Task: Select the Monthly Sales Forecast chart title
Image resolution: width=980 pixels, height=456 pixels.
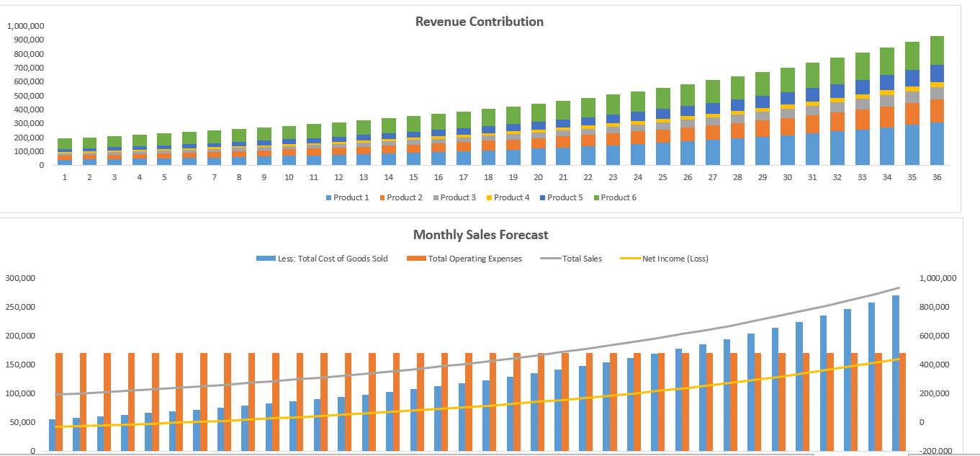Action: [x=480, y=235]
